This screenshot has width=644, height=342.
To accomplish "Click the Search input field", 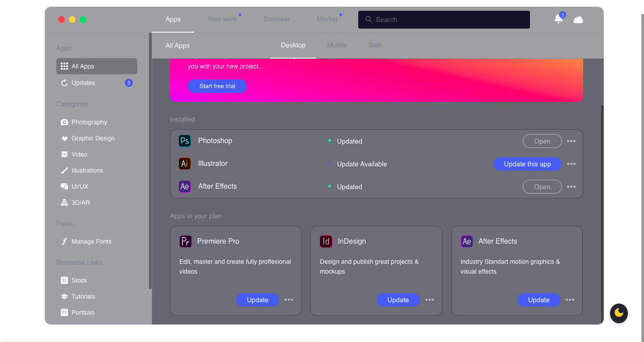I will point(447,20).
